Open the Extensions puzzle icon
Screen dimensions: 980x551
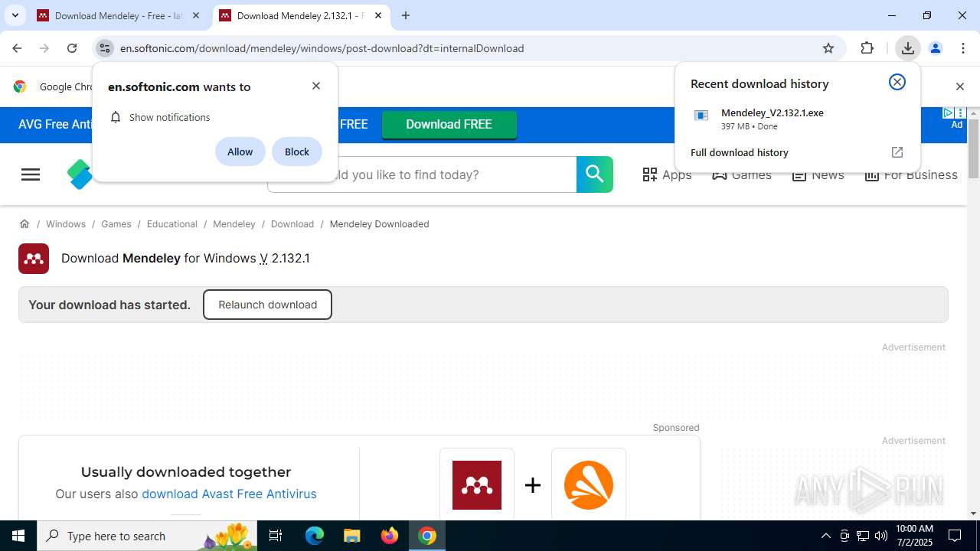[867, 48]
